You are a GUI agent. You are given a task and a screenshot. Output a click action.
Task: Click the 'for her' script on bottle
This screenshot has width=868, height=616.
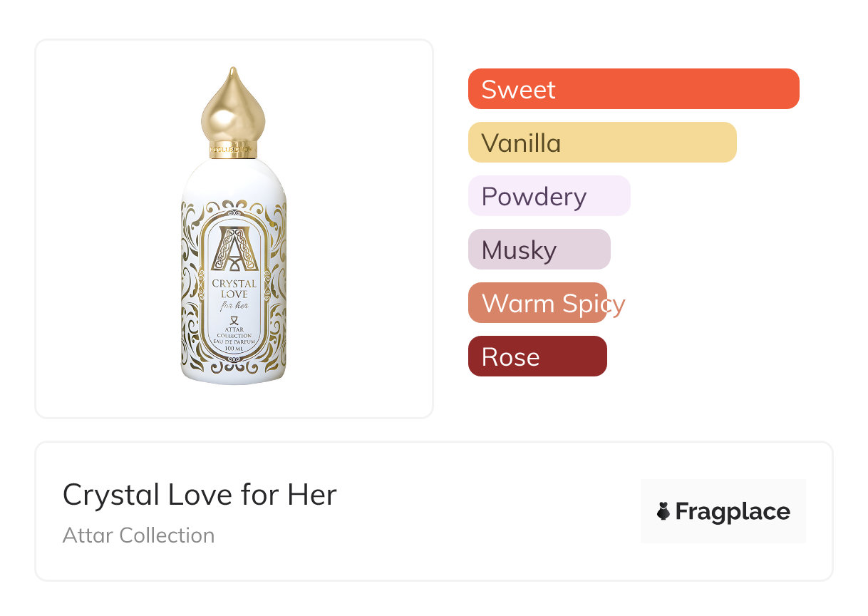click(234, 306)
